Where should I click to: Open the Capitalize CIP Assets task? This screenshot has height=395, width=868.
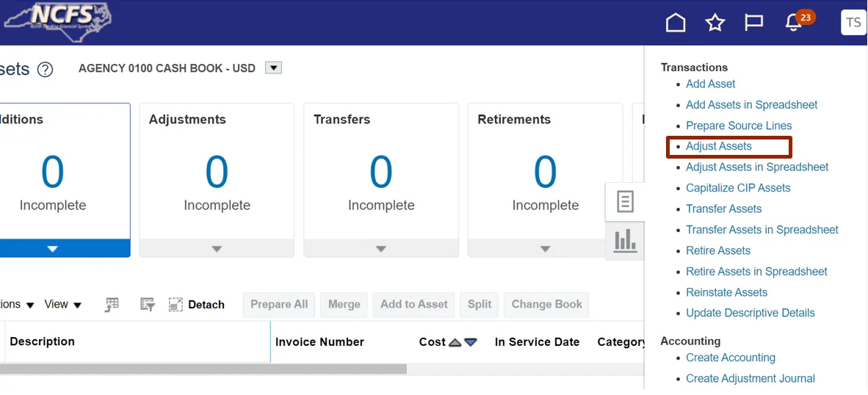[738, 188]
